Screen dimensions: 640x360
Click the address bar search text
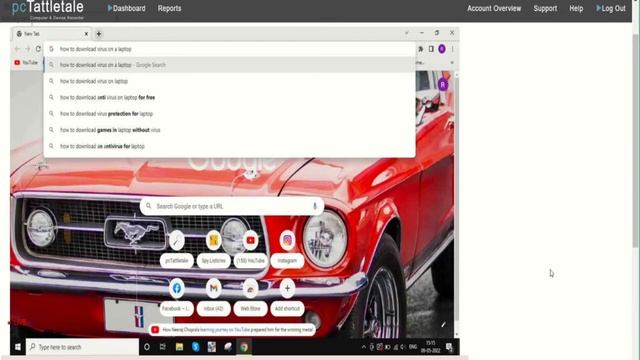pyautogui.click(x=96, y=49)
